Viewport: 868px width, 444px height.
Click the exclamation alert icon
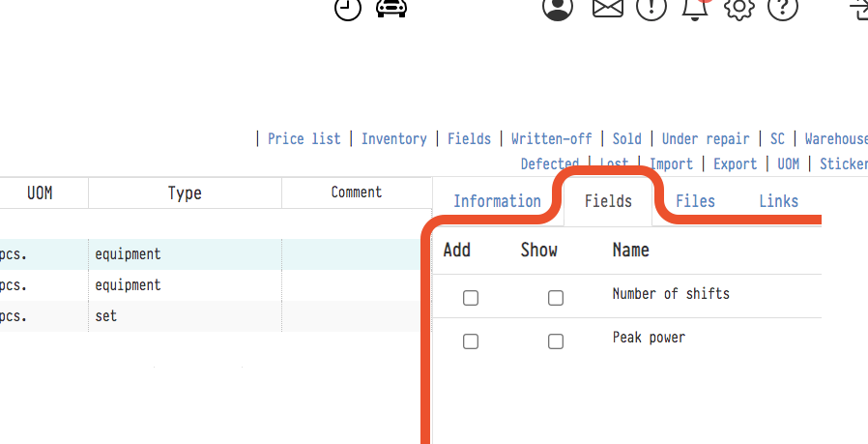(x=651, y=8)
